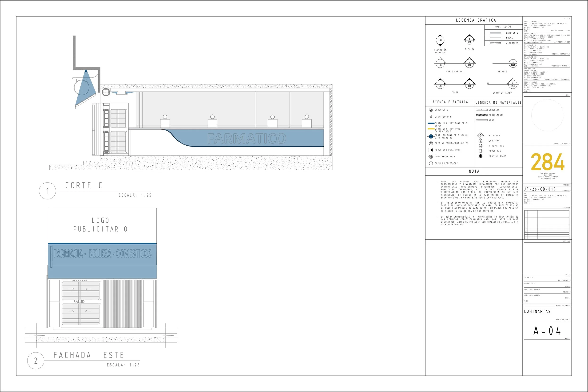Click the Wall Tag diamond symbol
The width and height of the screenshot is (588, 392).
pyautogui.click(x=481, y=136)
